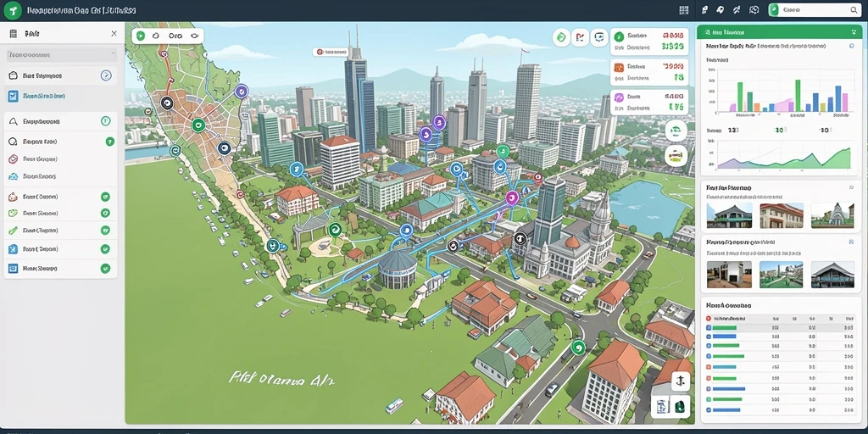Viewport: 868px width, 434px height.
Task: Open the rightmost thumbnail in the lower photo row
Action: point(832,275)
